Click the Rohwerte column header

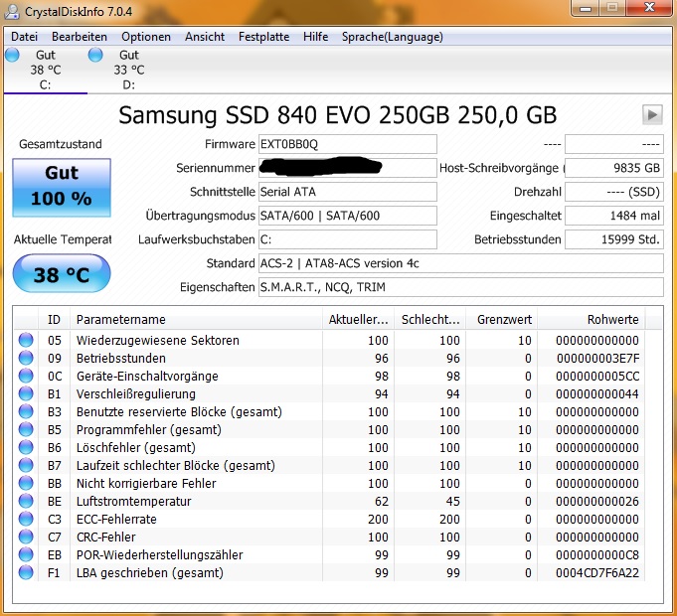pyautogui.click(x=592, y=319)
